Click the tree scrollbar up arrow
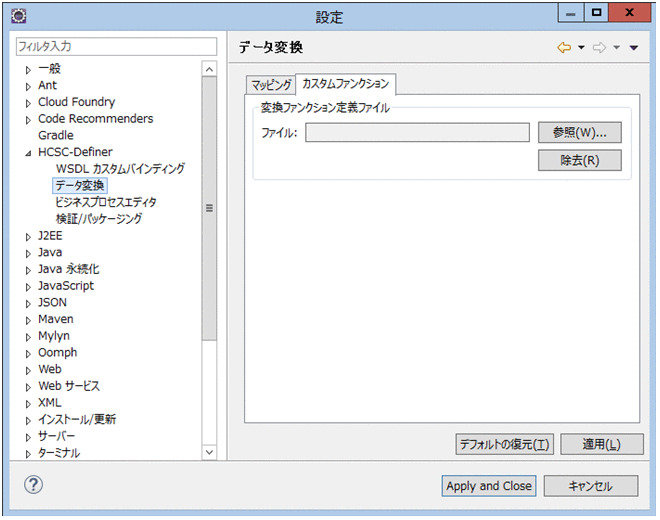This screenshot has width=660, height=520. (209, 69)
